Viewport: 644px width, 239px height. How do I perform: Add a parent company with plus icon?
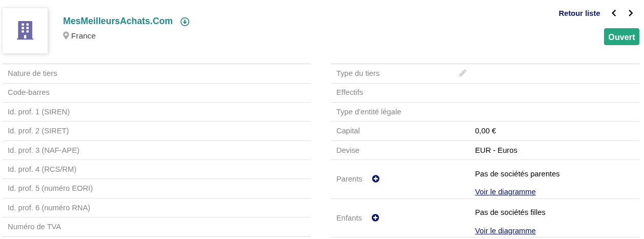[376, 179]
